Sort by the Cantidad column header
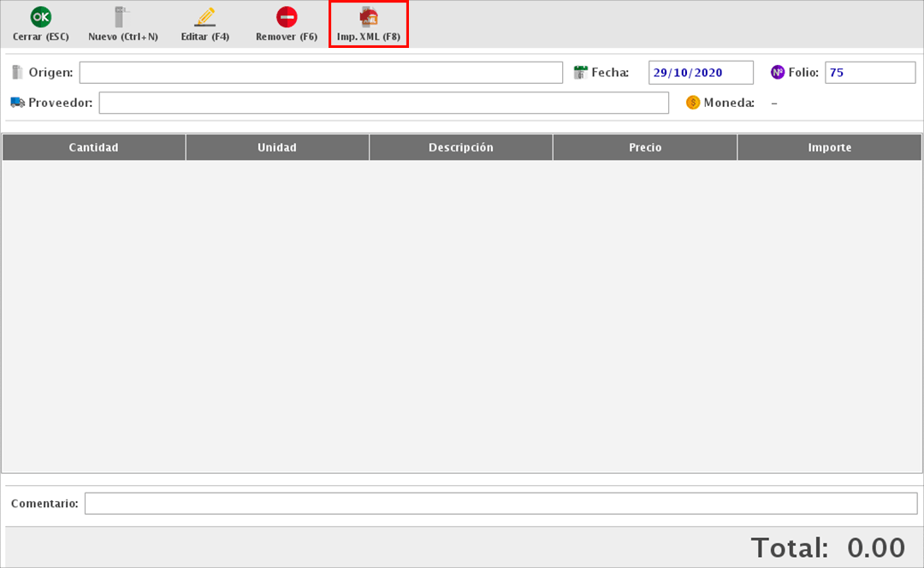This screenshot has width=924, height=568. pos(93,148)
